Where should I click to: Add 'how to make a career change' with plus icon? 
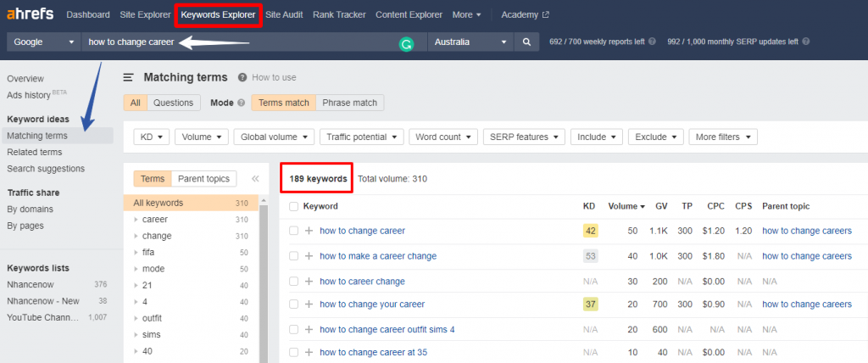[x=309, y=256]
